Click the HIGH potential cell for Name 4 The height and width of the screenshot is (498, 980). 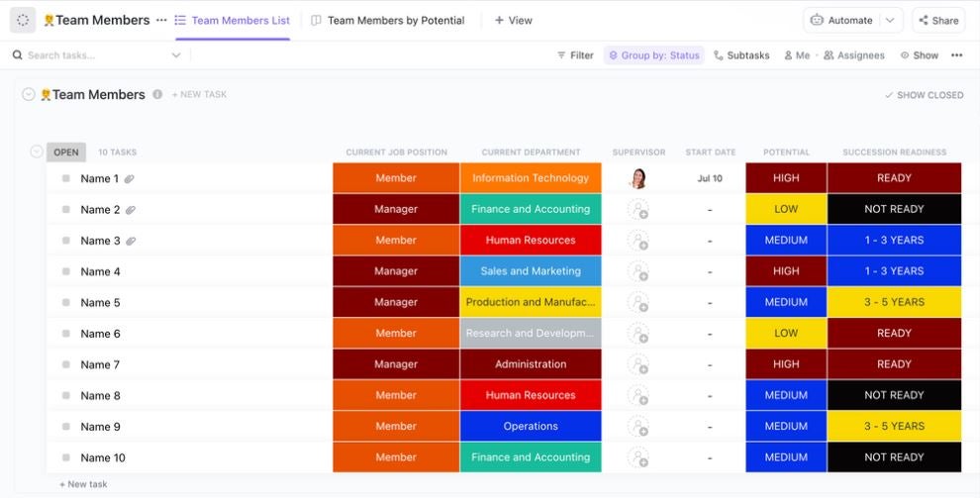pyautogui.click(x=786, y=271)
